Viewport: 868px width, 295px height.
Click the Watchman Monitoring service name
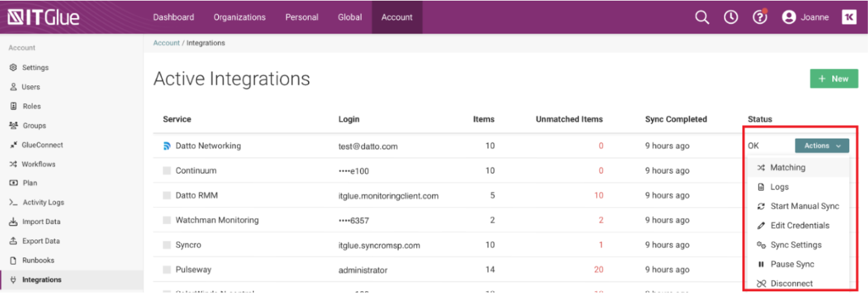217,220
